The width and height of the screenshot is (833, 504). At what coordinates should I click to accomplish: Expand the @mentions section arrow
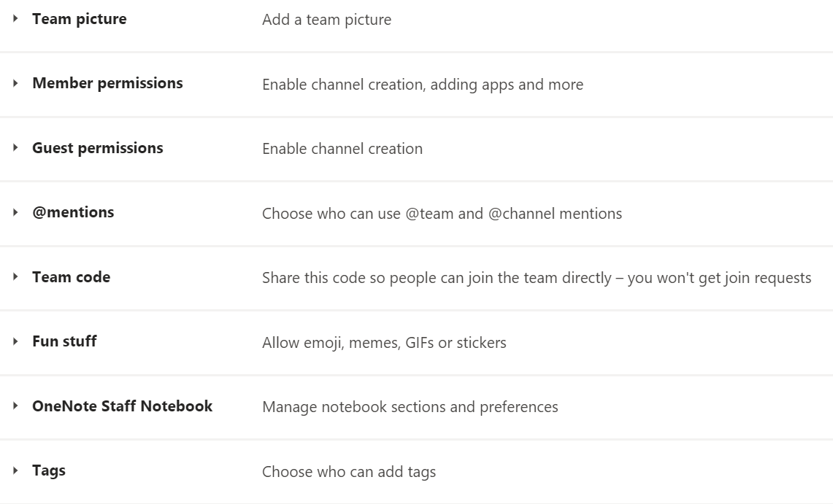click(15, 213)
